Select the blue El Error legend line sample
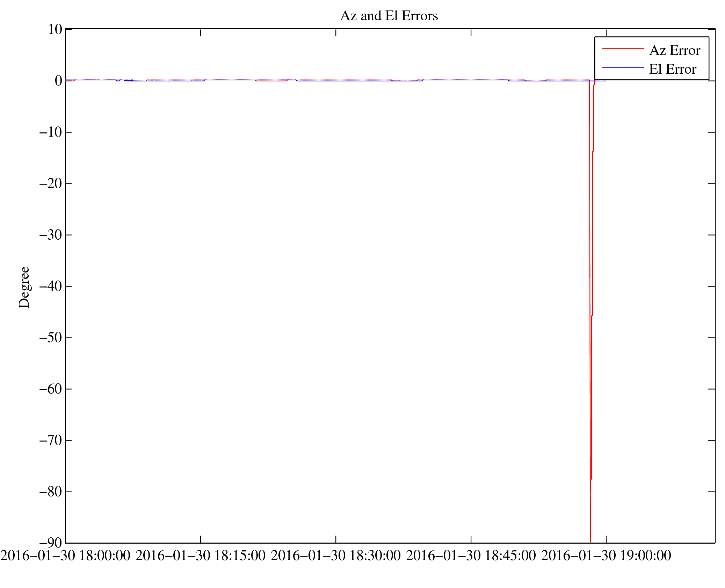Screen dimensions: 725x588 tap(622, 67)
